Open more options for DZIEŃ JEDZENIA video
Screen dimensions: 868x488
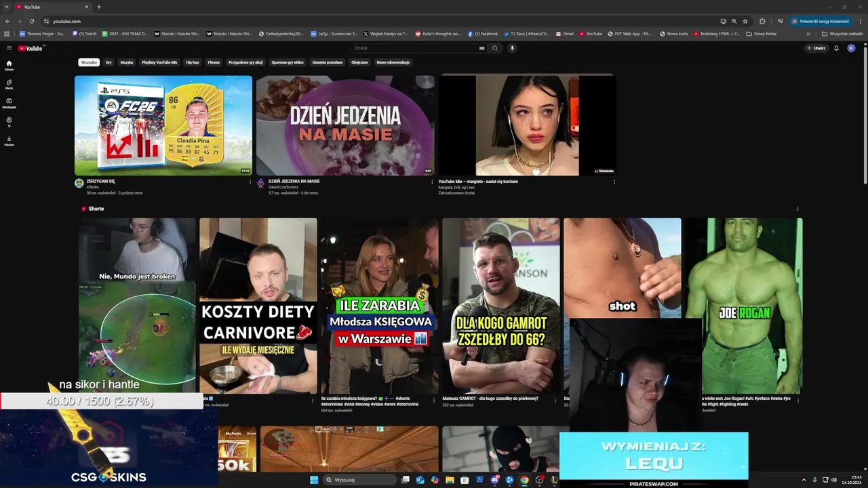click(x=432, y=182)
